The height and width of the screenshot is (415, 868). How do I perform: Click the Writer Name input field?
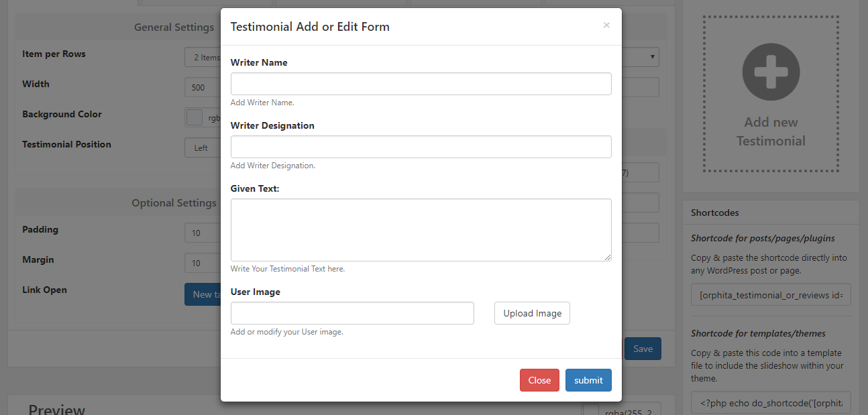(x=421, y=84)
